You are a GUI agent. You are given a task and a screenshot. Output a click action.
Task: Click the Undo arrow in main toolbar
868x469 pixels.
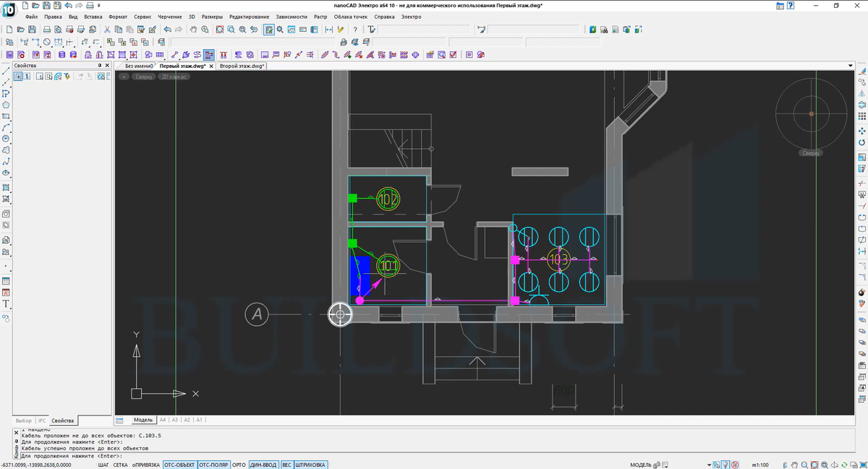pyautogui.click(x=167, y=30)
